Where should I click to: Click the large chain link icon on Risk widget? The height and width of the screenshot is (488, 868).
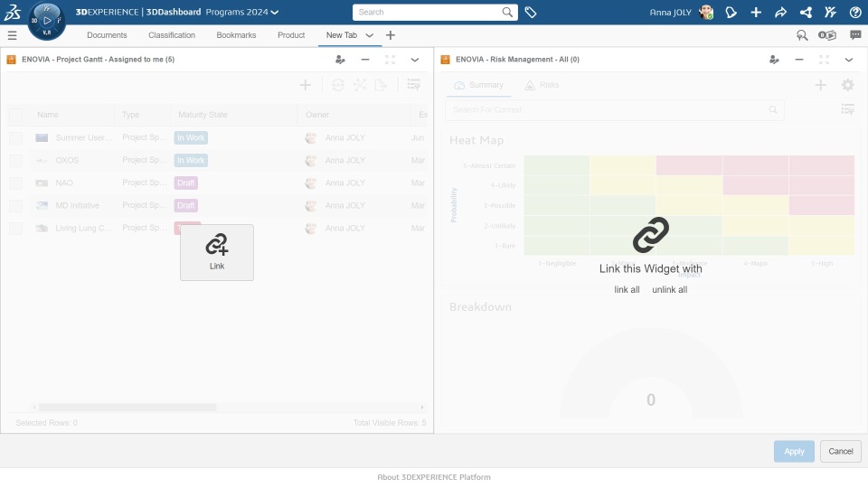point(650,235)
